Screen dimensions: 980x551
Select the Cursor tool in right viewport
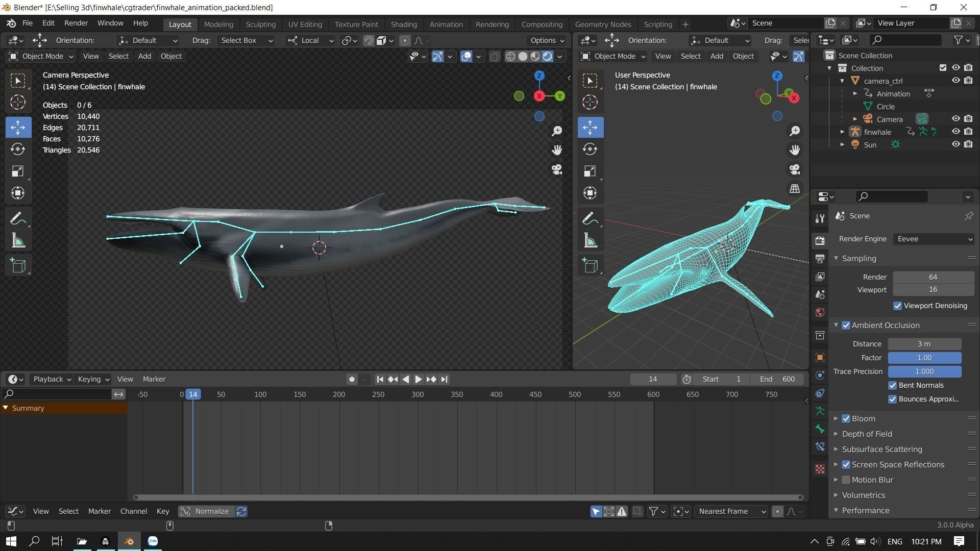[590, 102]
